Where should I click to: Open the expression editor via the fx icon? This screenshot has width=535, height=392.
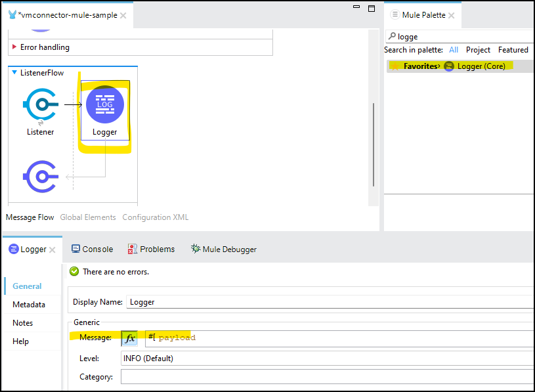[129, 338]
